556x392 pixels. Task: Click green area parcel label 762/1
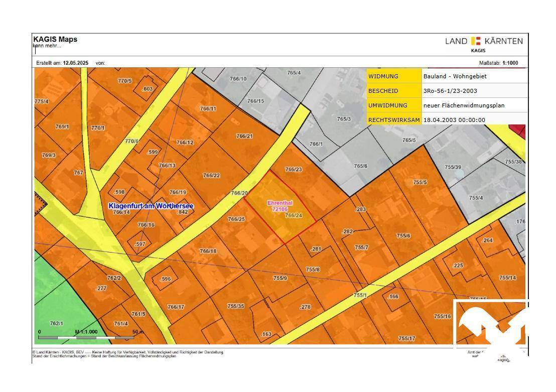57,323
